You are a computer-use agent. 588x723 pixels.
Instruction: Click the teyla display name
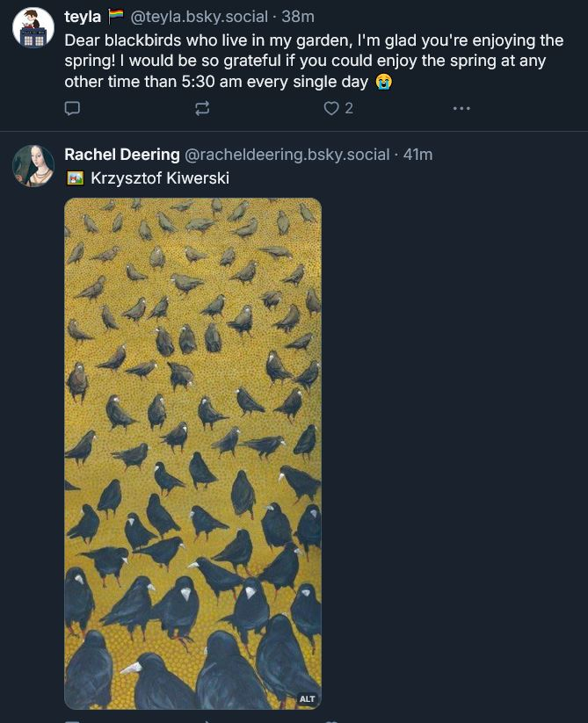[x=83, y=17]
